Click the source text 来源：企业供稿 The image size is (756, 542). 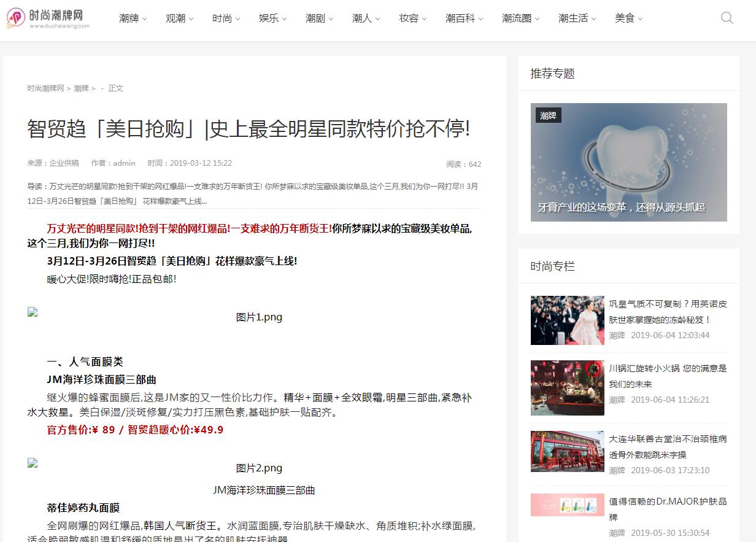coord(53,163)
